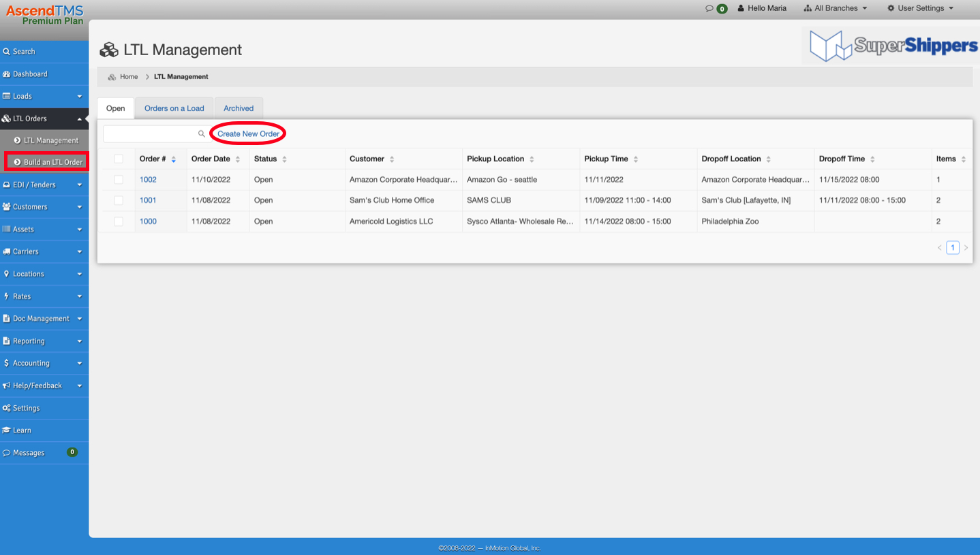Click the Messages speech bubble icon in sidebar
The height and width of the screenshot is (555, 980).
tap(6, 453)
